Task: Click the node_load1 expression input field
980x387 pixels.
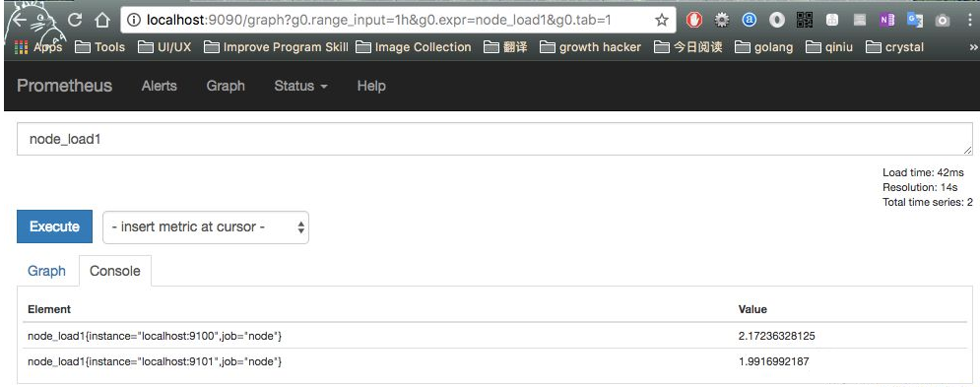Action: (494, 139)
